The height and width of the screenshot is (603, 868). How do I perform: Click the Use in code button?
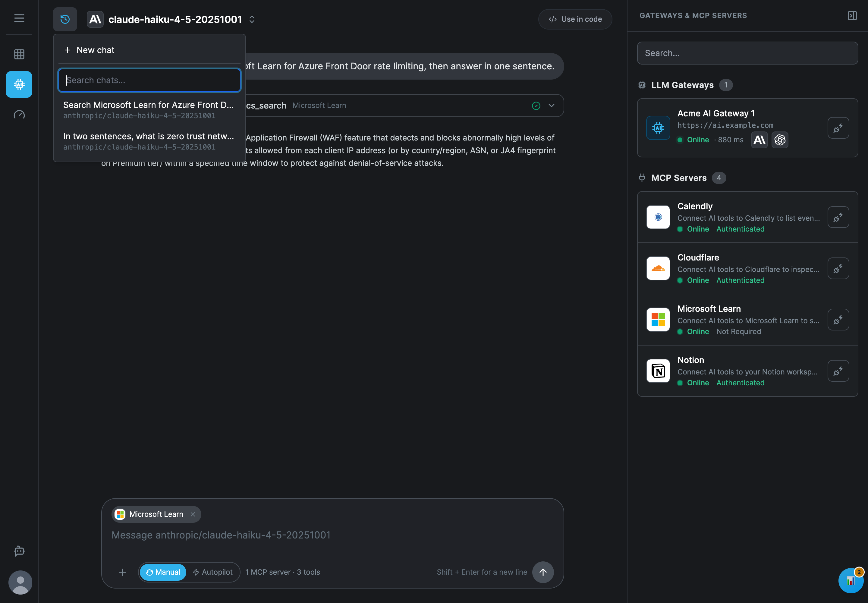(575, 19)
